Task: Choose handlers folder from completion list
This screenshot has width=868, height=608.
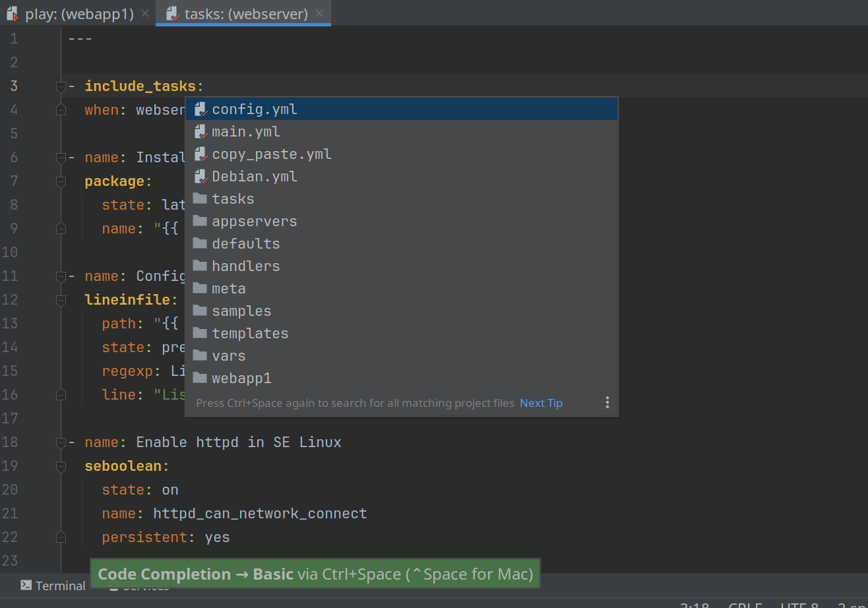Action: [x=401, y=266]
